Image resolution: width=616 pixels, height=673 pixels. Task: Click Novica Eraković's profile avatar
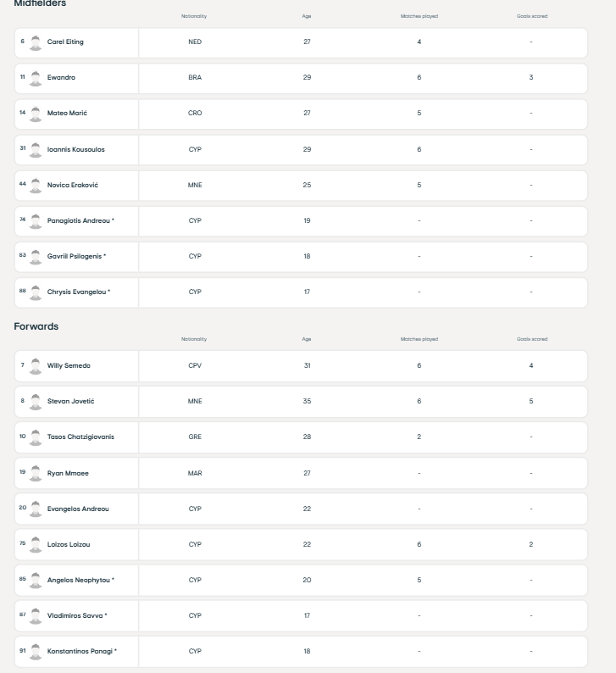pos(36,185)
